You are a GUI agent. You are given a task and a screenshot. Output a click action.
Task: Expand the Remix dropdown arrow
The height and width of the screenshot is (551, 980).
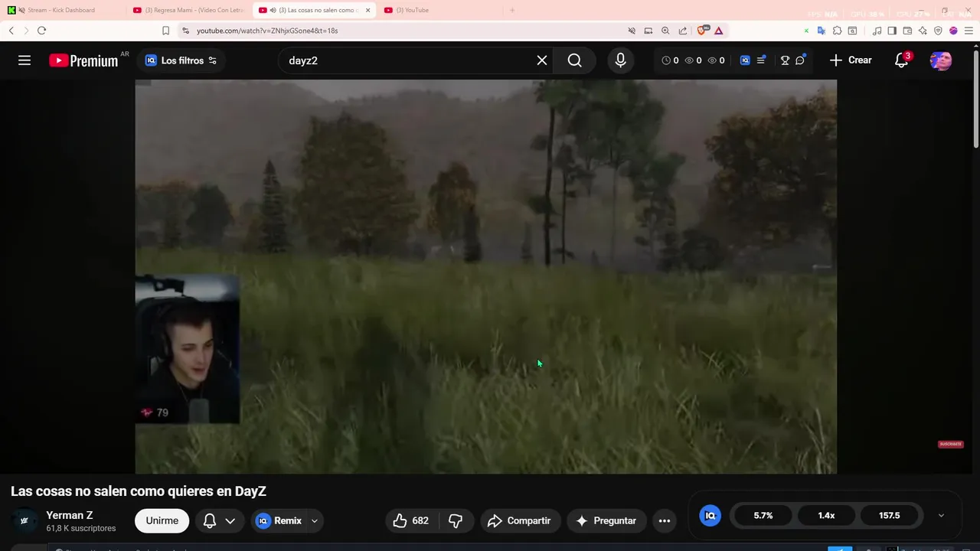(314, 520)
